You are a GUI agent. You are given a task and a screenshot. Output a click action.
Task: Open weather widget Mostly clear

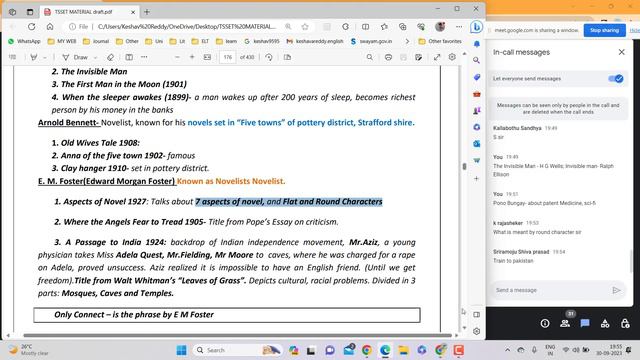(x=29, y=350)
